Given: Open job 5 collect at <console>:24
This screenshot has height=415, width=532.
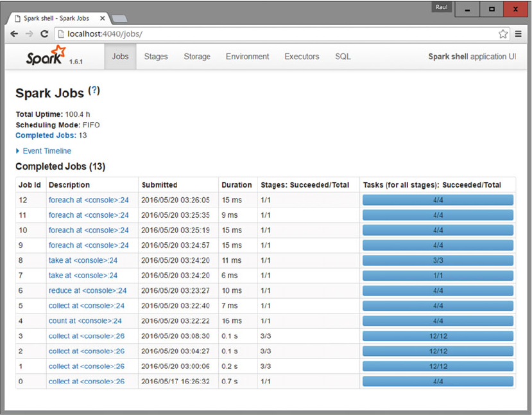Looking at the screenshot, I should click(87, 306).
